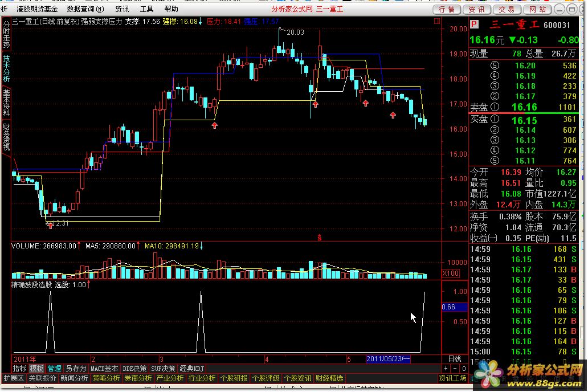Switch to the 技术分析 side tab
The height and width of the screenshot is (392, 588).
(6, 68)
